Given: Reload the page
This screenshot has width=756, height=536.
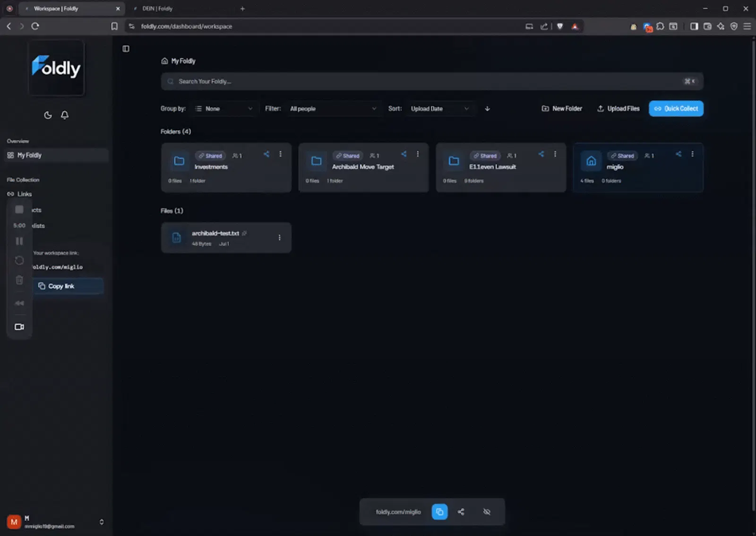Looking at the screenshot, I should [x=35, y=26].
